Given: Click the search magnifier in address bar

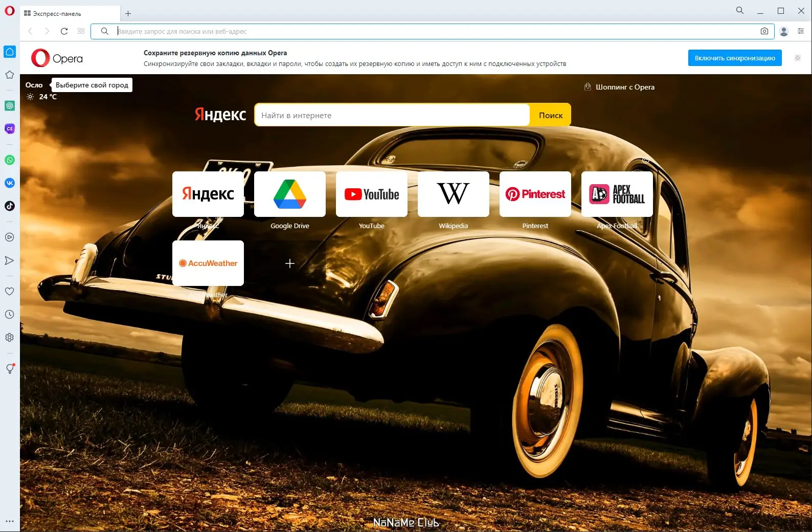Looking at the screenshot, I should point(105,31).
